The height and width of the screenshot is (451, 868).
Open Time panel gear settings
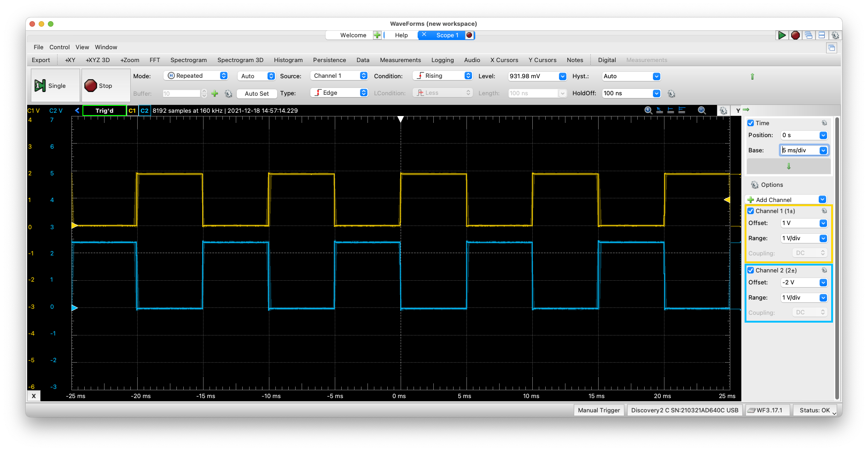tap(824, 123)
